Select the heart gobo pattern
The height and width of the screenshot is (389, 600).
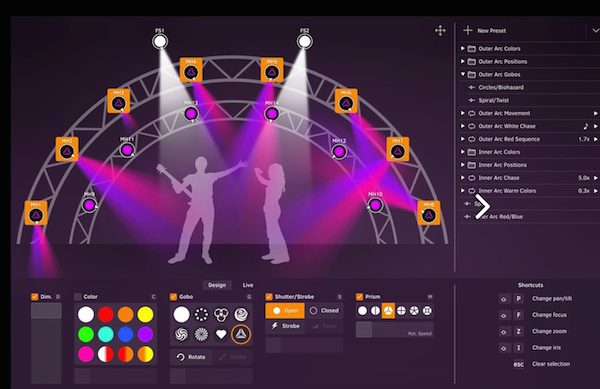tap(221, 334)
